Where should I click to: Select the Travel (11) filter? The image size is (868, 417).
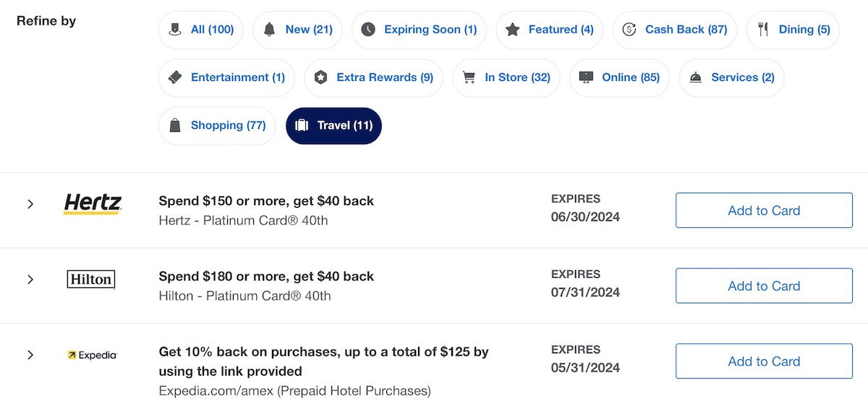coord(333,126)
